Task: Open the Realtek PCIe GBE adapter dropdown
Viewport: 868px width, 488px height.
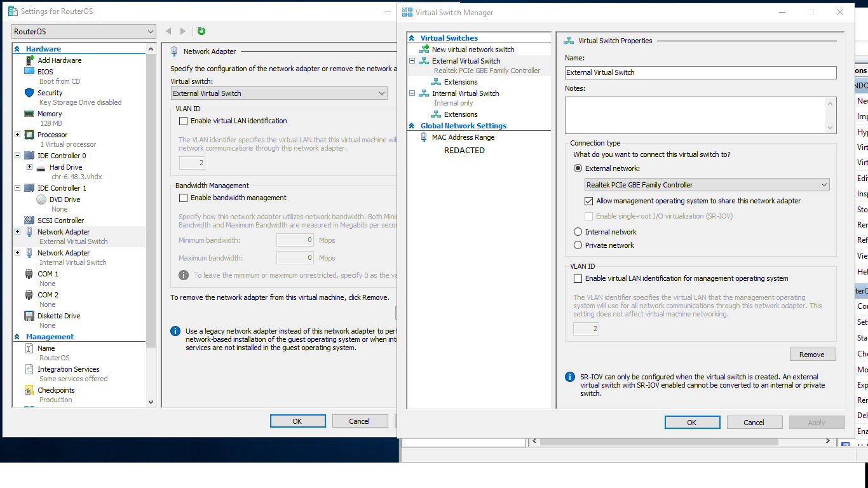Action: [707, 185]
